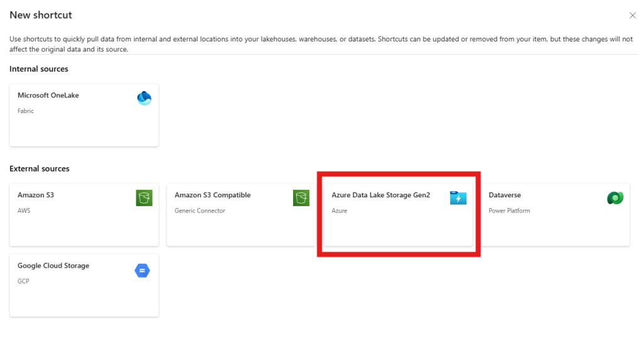644x357 pixels.
Task: Select the Microsoft OneLake title text
Action: (48, 95)
